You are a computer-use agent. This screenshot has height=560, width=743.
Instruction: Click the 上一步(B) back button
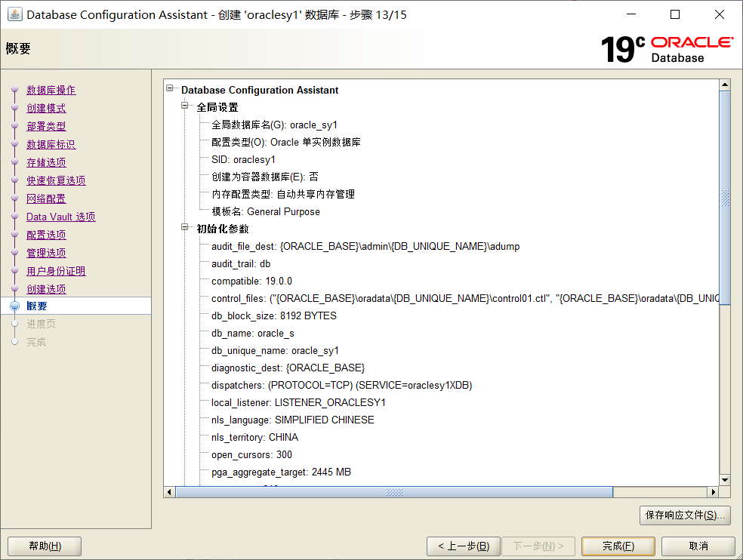tap(464, 546)
